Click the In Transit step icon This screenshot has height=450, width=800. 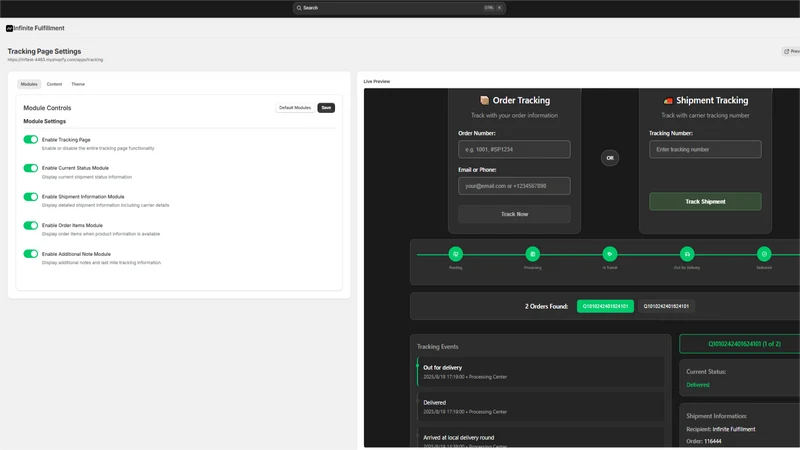tap(610, 254)
